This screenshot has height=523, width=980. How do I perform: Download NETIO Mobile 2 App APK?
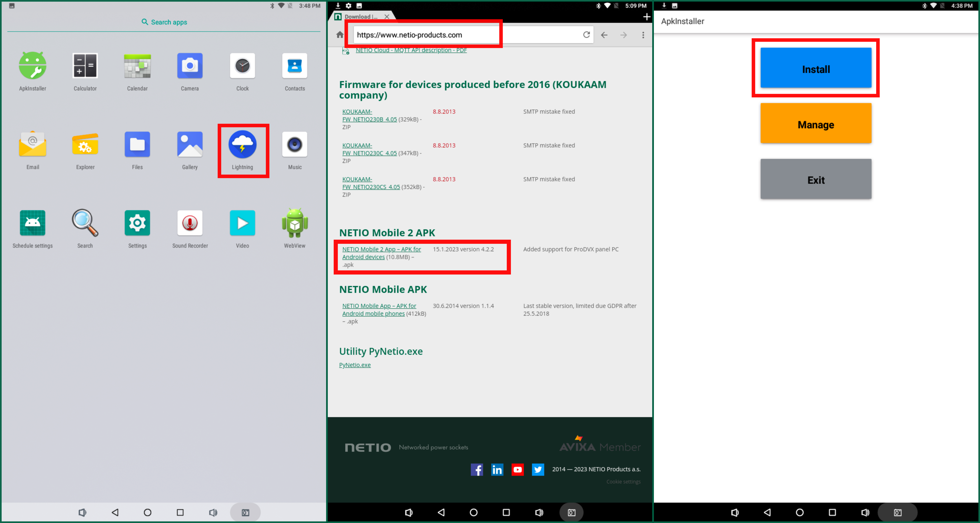pyautogui.click(x=382, y=253)
